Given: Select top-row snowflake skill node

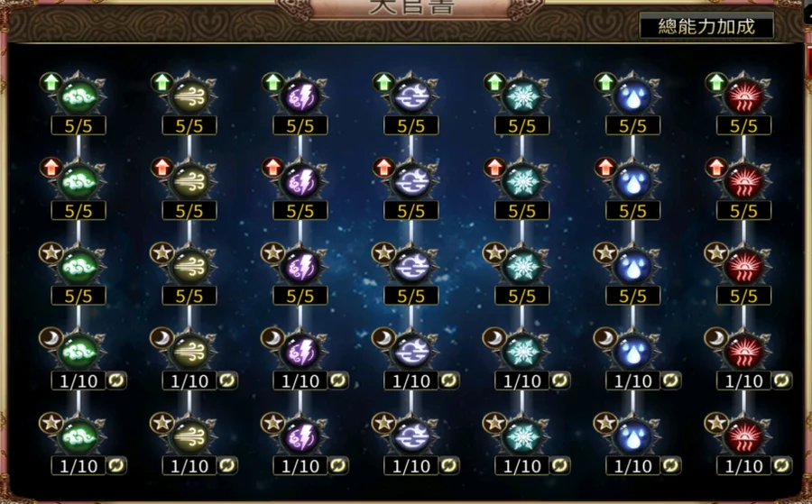Looking at the screenshot, I should pyautogui.click(x=522, y=96).
